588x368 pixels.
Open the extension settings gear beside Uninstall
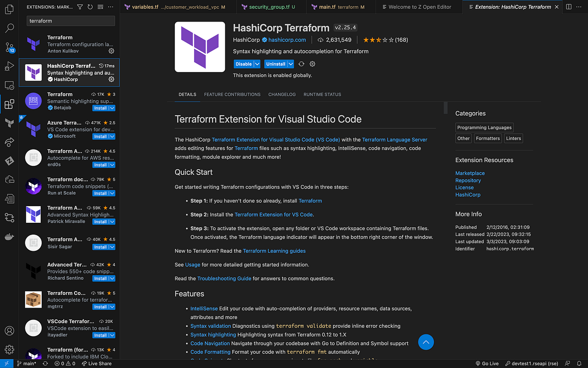pyautogui.click(x=312, y=64)
